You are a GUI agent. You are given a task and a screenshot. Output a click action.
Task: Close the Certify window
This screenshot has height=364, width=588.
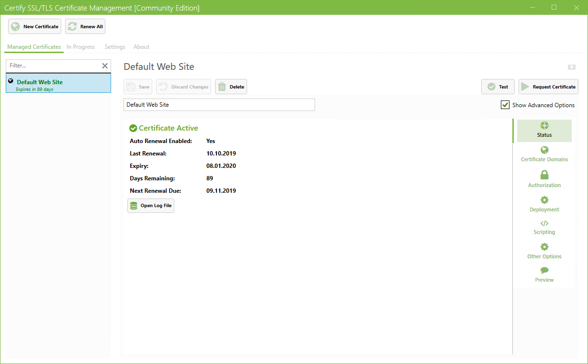coord(576,7)
